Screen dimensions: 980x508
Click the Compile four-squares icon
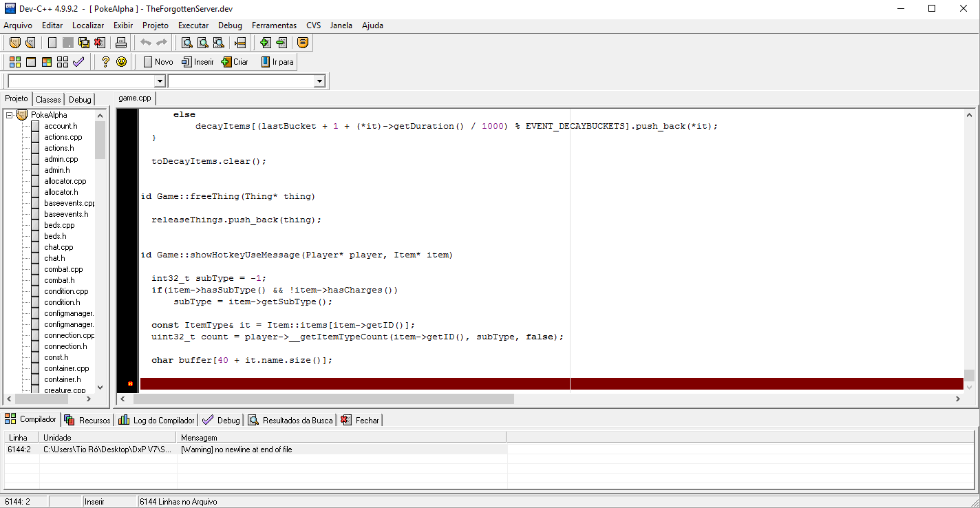[x=14, y=62]
